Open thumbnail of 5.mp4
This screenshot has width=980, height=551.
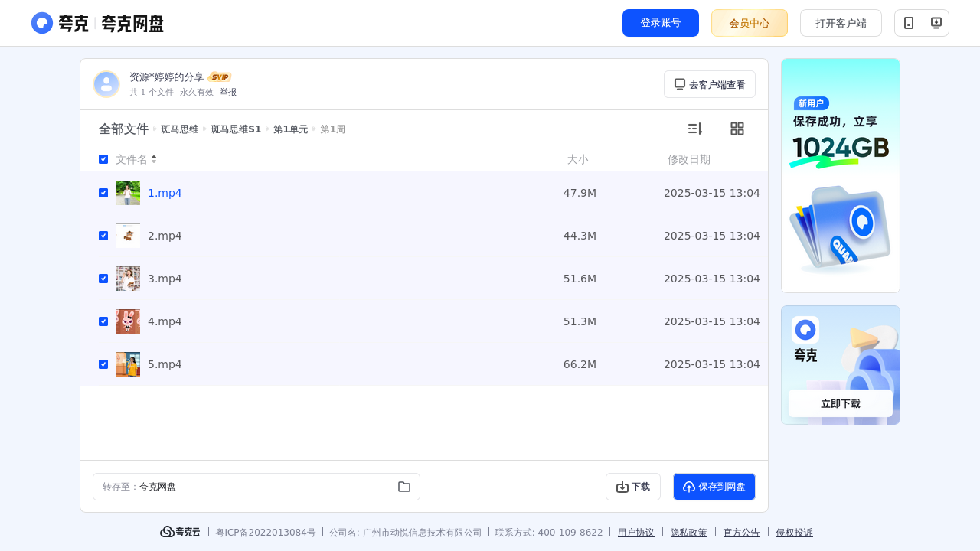[x=128, y=364]
